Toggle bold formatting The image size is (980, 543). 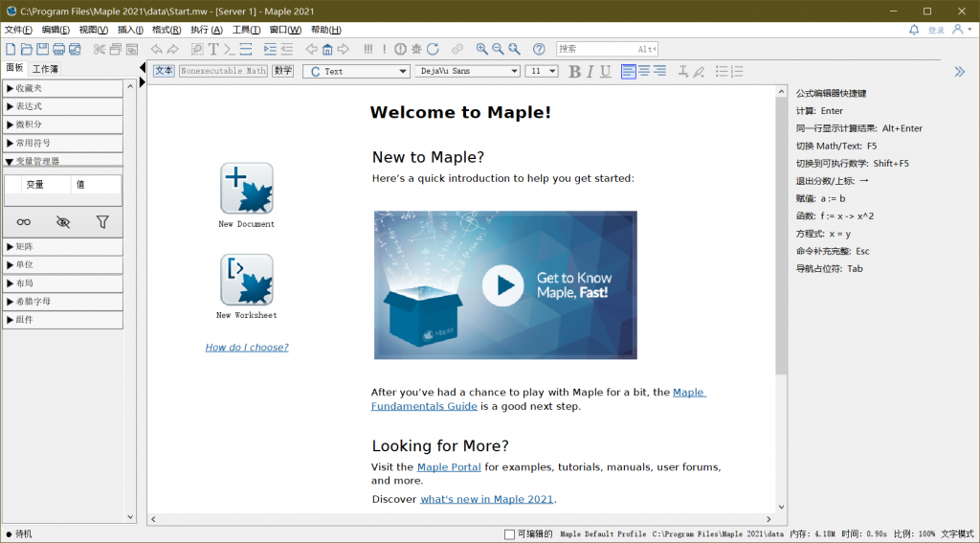point(574,71)
